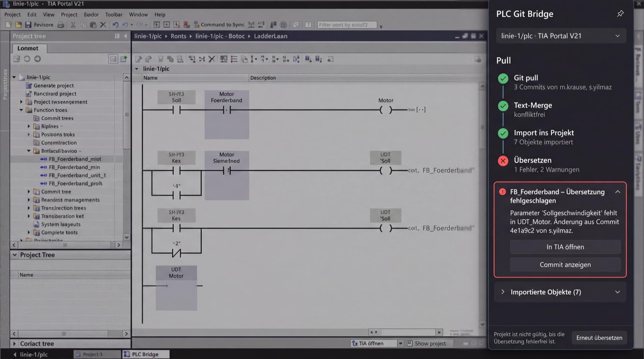Cut selection with the scissors icon
The image size is (644, 359).
click(x=73, y=25)
